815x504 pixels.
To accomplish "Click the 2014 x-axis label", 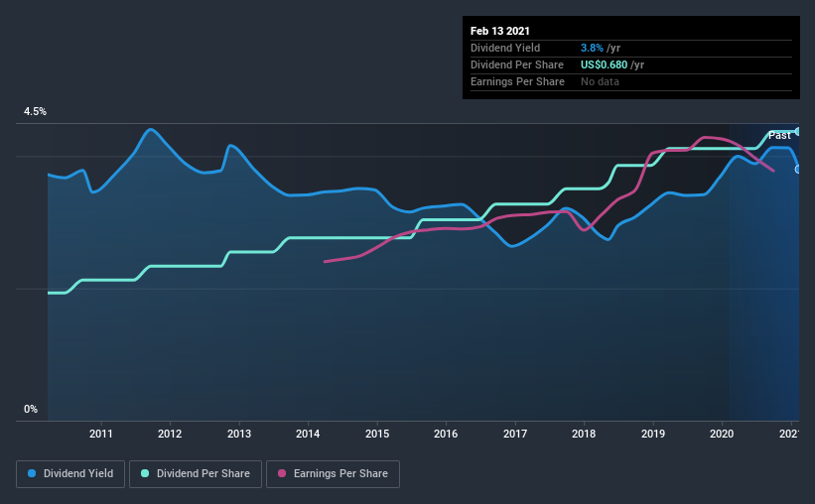I will (x=308, y=434).
